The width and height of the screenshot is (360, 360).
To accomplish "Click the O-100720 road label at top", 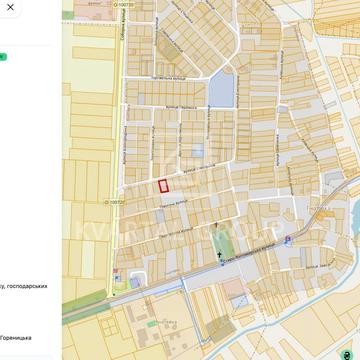I will pyautogui.click(x=123, y=5).
